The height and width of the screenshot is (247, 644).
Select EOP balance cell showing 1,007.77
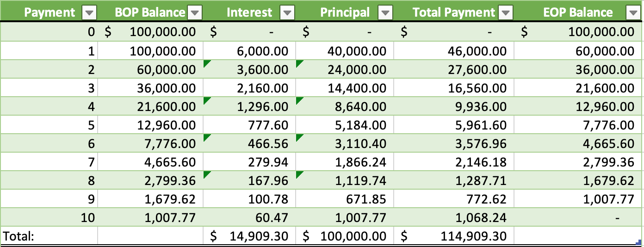point(578,199)
